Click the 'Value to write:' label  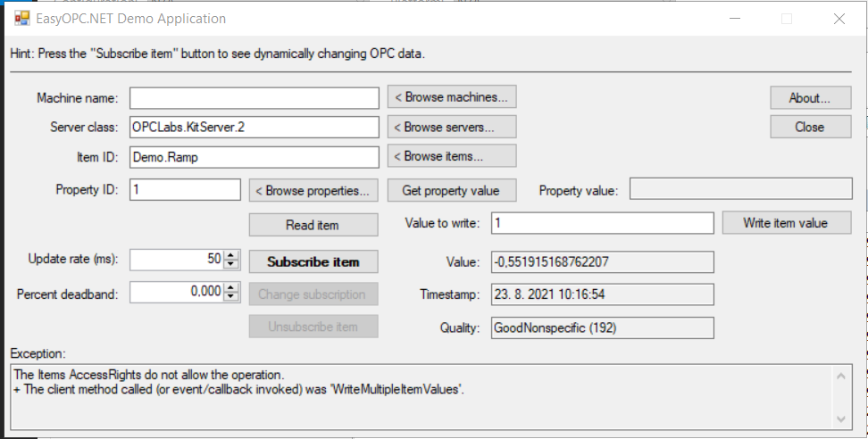coord(442,223)
